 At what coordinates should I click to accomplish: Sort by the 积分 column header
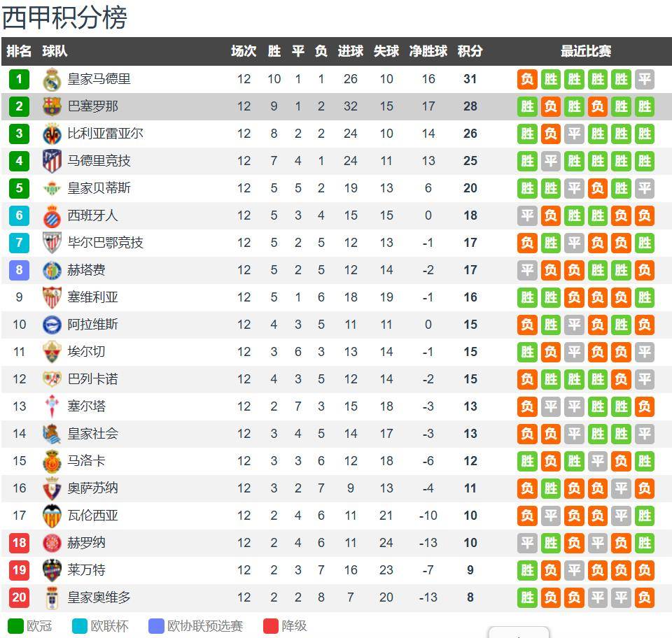click(x=470, y=51)
